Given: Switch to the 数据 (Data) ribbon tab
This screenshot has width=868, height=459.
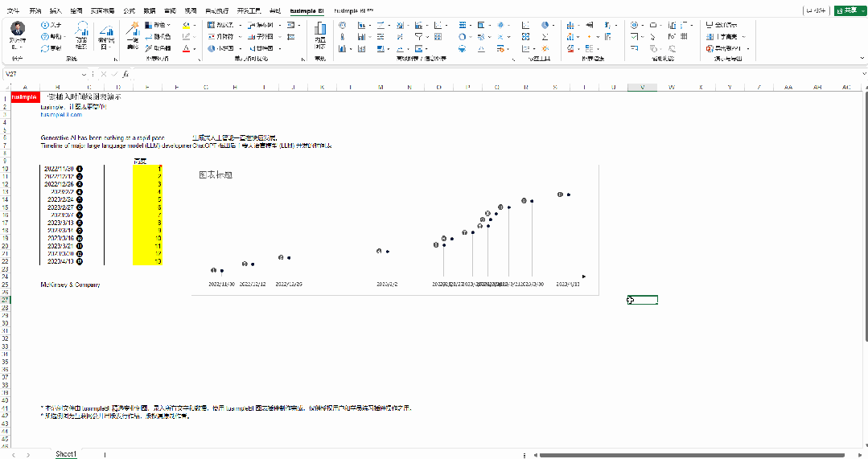Looking at the screenshot, I should [150, 10].
